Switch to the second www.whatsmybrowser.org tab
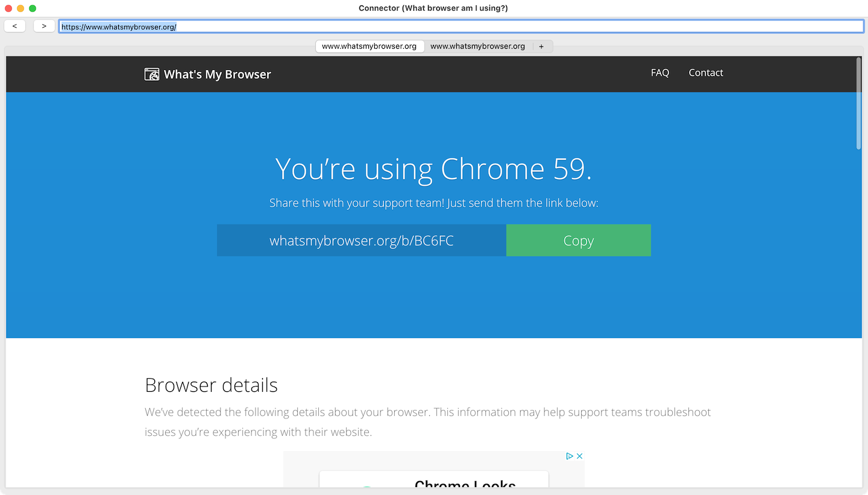This screenshot has height=495, width=868. (x=478, y=46)
